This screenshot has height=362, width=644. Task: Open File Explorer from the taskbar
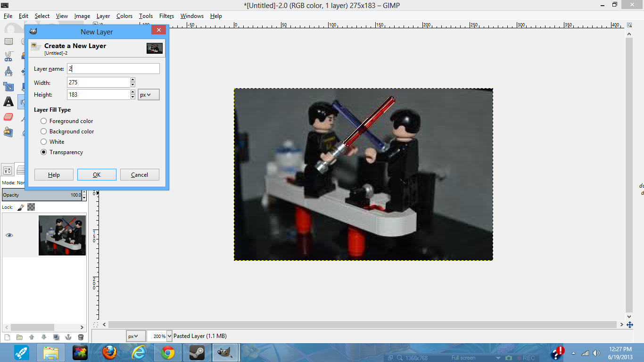click(x=51, y=353)
